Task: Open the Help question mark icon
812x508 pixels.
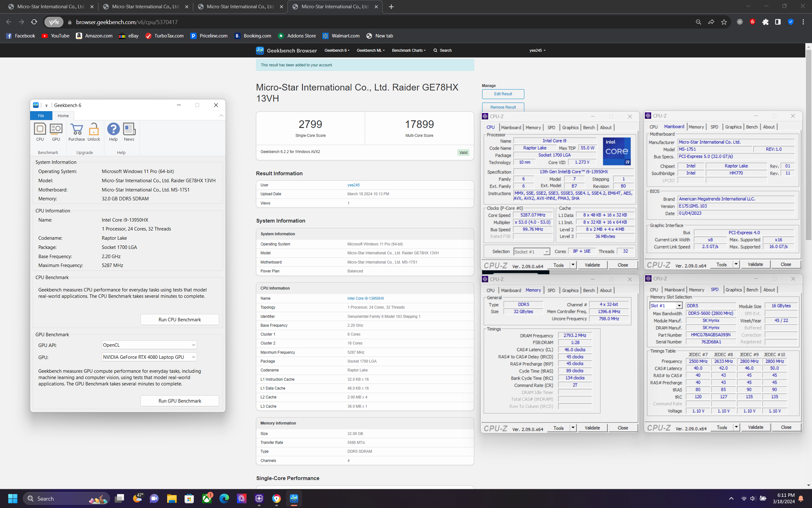Action: point(114,132)
